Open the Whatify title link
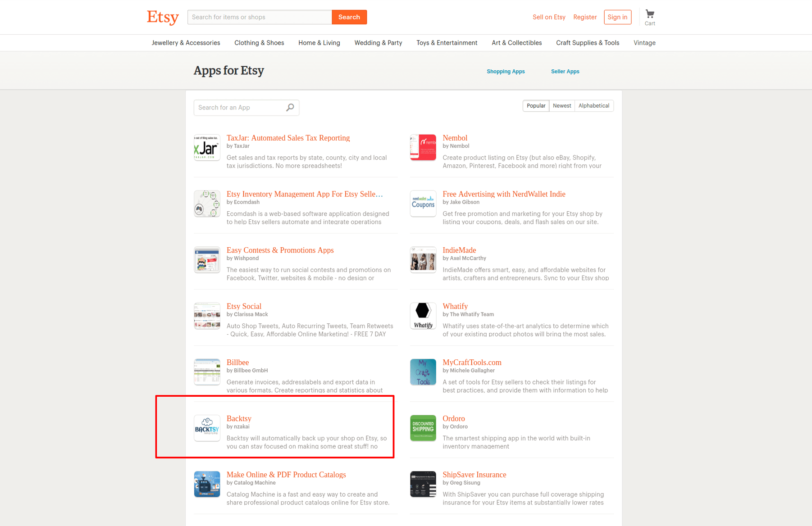Image resolution: width=812 pixels, height=526 pixels. (455, 306)
